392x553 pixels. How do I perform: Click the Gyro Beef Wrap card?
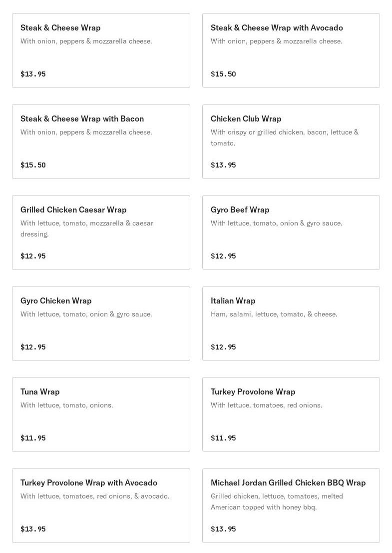click(291, 232)
